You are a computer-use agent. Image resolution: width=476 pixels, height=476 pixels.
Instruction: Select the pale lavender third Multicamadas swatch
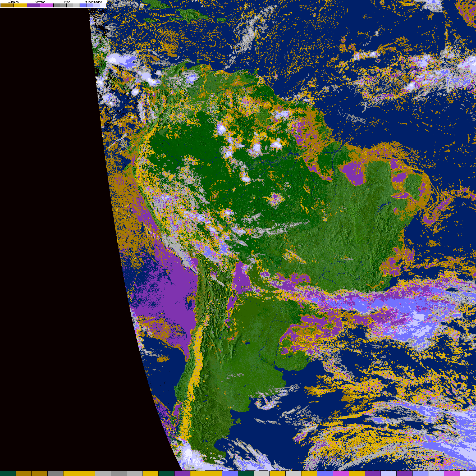click(96, 6)
